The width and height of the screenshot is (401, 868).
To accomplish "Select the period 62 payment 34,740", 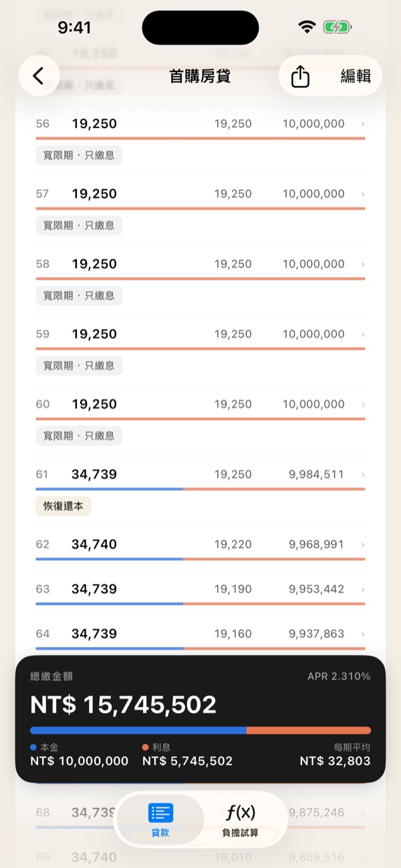I will (94, 544).
